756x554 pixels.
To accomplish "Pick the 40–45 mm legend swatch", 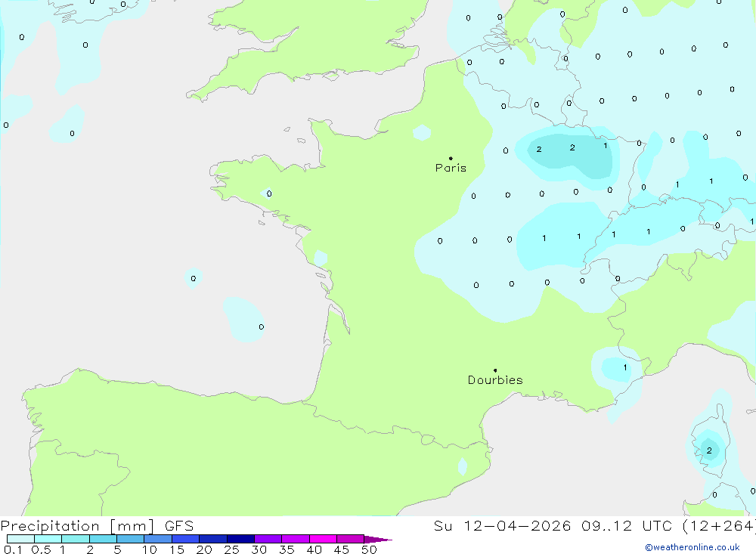I will click(x=323, y=539).
